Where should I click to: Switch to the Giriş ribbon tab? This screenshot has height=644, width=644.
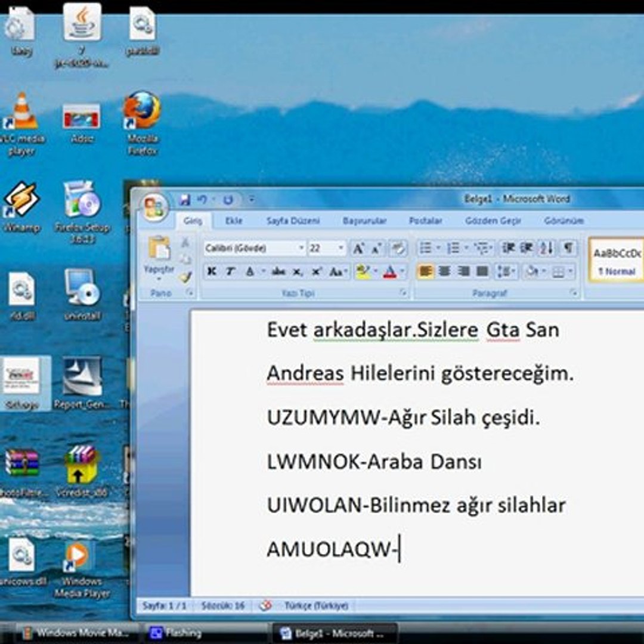(193, 221)
